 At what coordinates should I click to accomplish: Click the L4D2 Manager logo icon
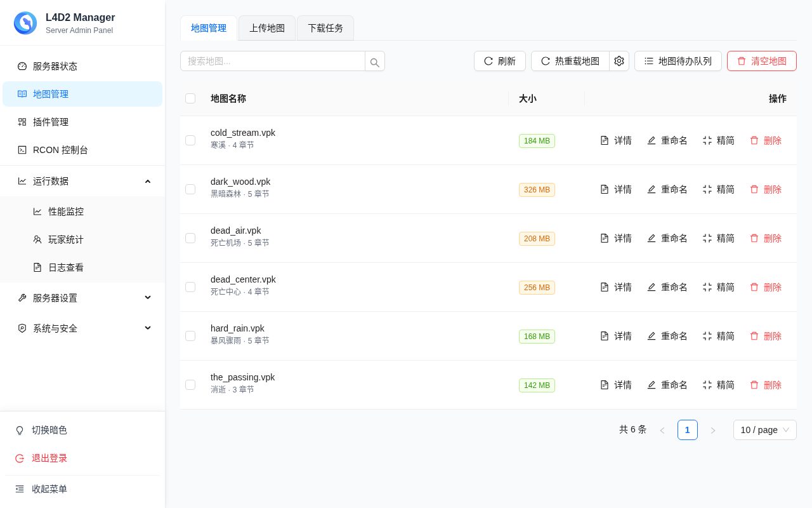(25, 23)
